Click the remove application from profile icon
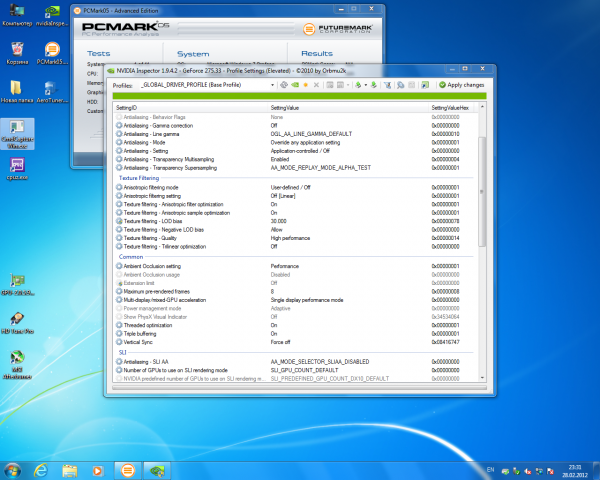This screenshot has width=600, height=480. click(x=340, y=85)
